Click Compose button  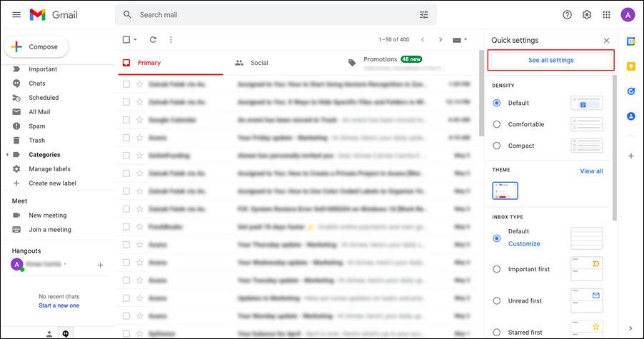click(x=36, y=47)
